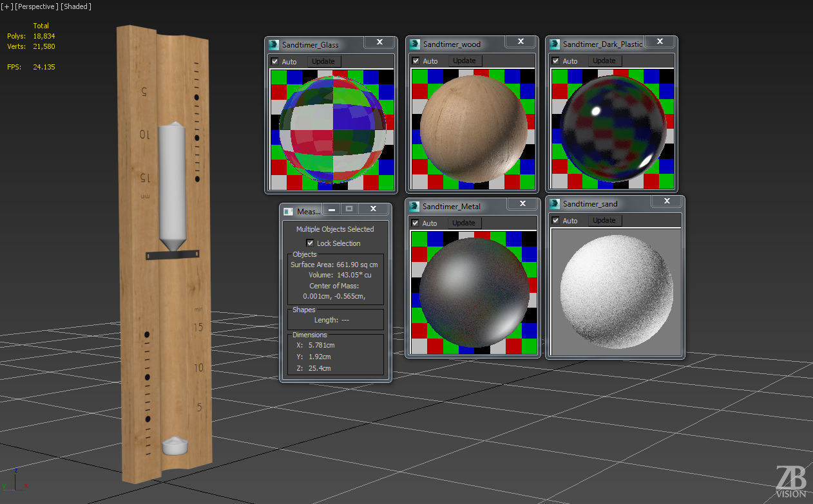This screenshot has height=504, width=813.
Task: Open the [Perspective] viewport menu
Action: [x=35, y=6]
